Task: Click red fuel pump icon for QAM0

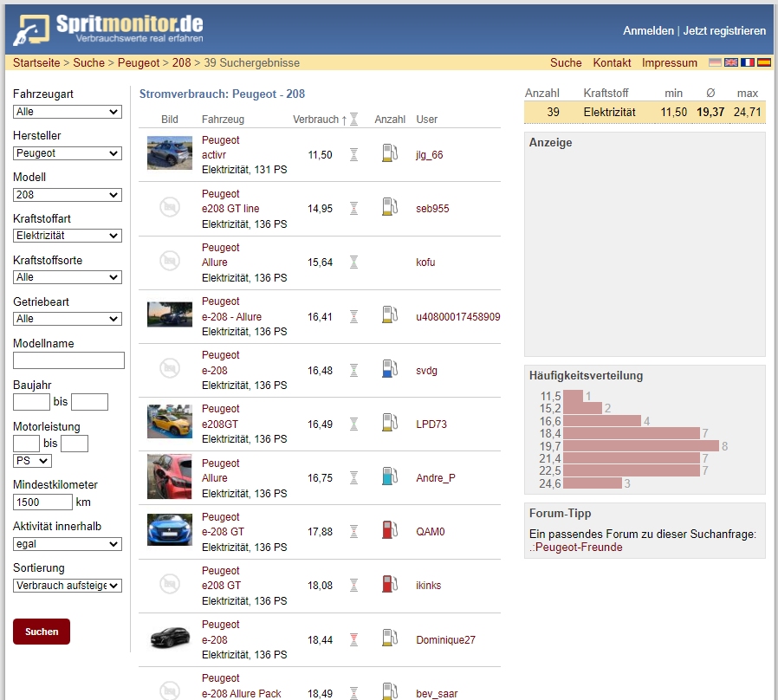Action: tap(390, 530)
